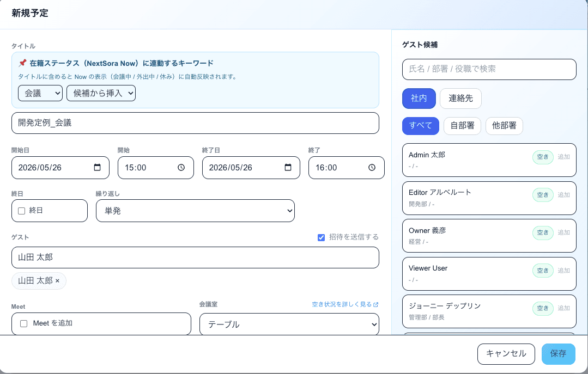Open the 候補から挿入 dropdown
588x374 pixels.
(101, 93)
